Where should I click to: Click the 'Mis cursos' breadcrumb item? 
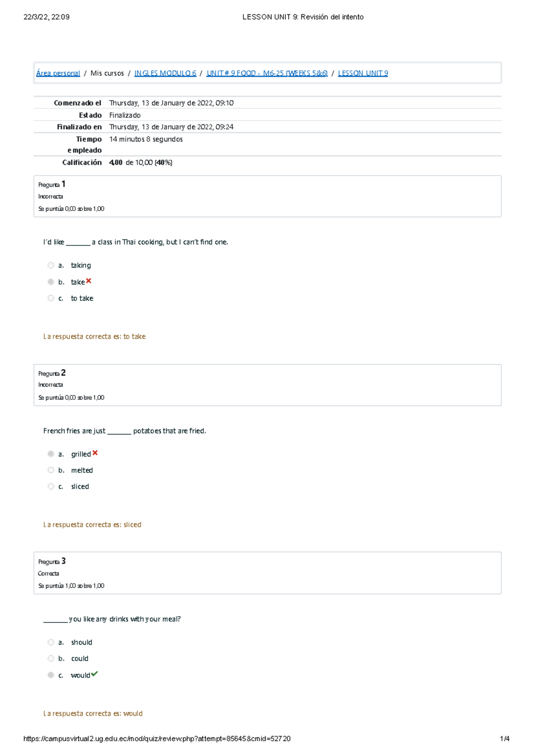(107, 73)
